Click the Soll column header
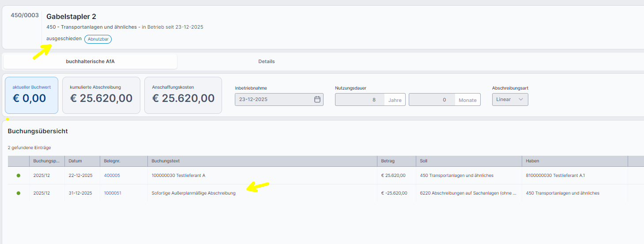 pos(424,161)
